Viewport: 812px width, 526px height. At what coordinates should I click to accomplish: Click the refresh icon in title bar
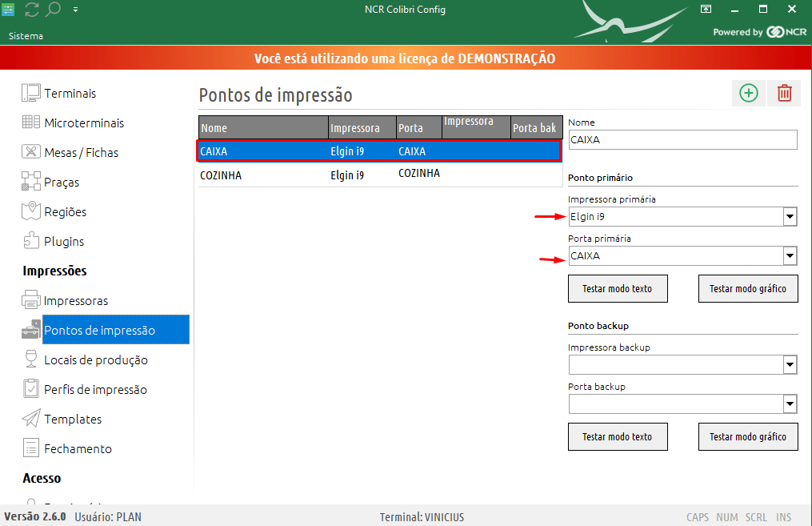pyautogui.click(x=32, y=10)
